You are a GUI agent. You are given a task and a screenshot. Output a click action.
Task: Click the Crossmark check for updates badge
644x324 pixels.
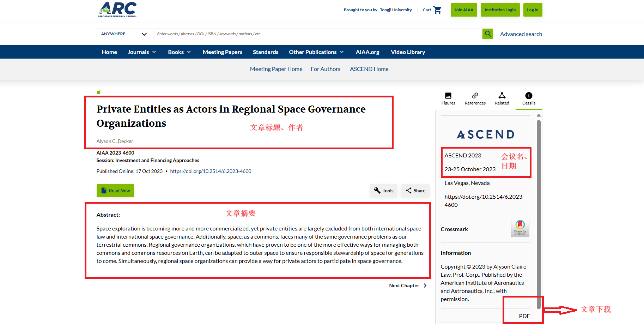tap(520, 228)
